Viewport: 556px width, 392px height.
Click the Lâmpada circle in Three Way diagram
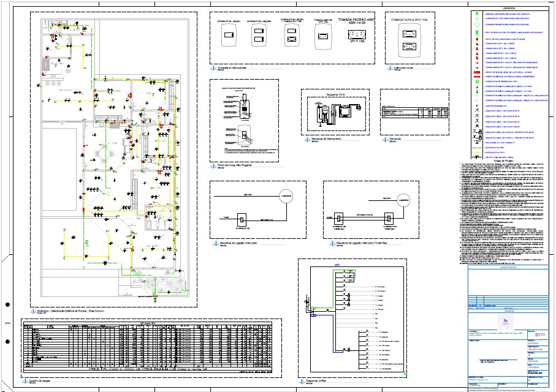point(403,200)
